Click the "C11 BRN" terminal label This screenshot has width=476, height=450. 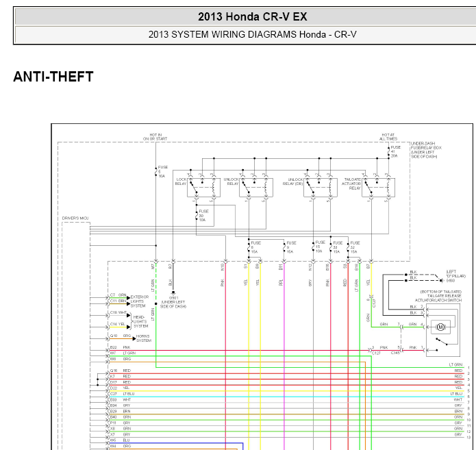click(x=118, y=301)
